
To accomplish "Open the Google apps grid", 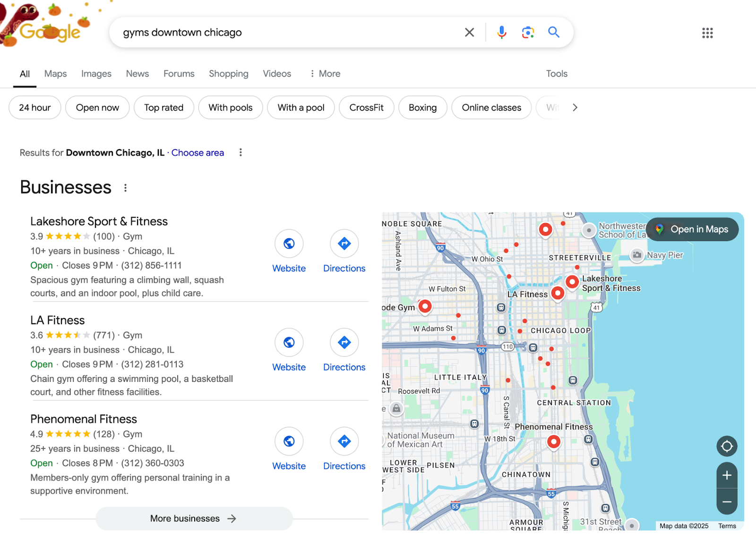I will click(x=707, y=33).
